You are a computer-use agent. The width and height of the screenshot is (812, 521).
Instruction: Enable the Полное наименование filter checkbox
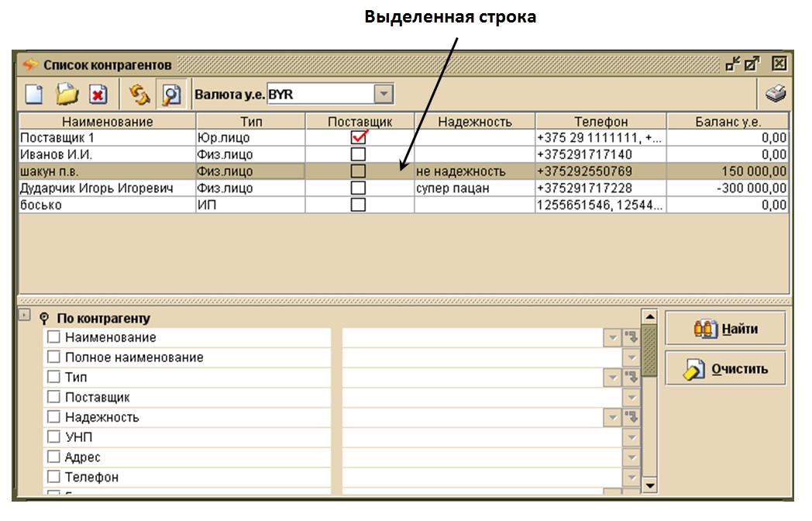point(54,357)
